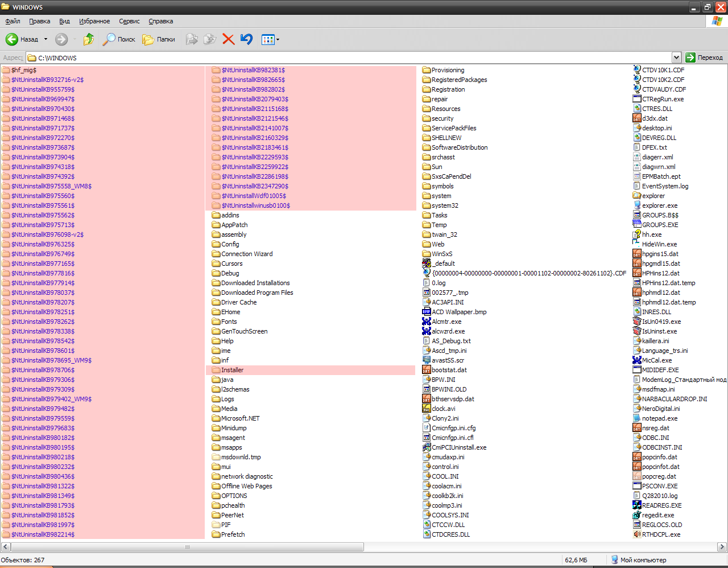728x568 pixels.
Task: Select the msdownld.tmp folder
Action: (x=236, y=457)
